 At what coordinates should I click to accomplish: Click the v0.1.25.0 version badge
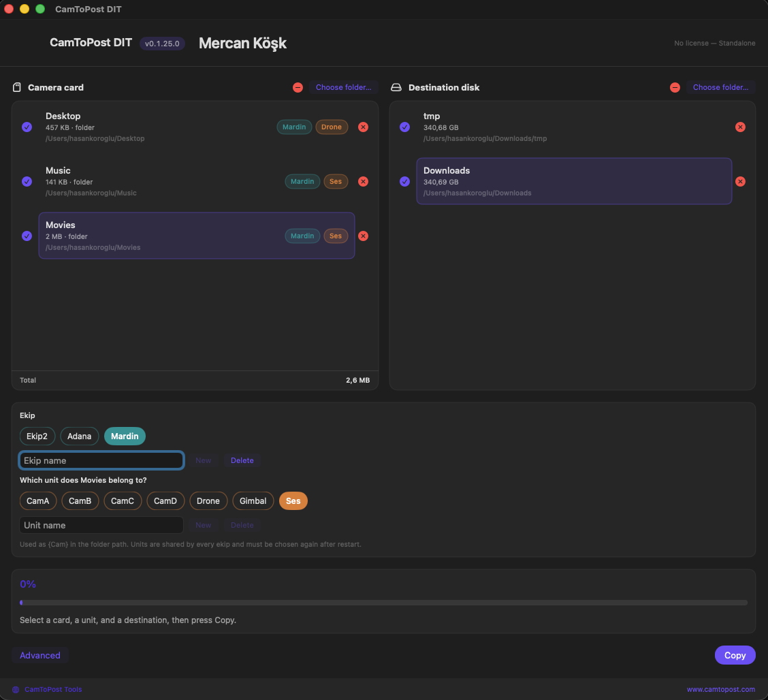point(162,44)
